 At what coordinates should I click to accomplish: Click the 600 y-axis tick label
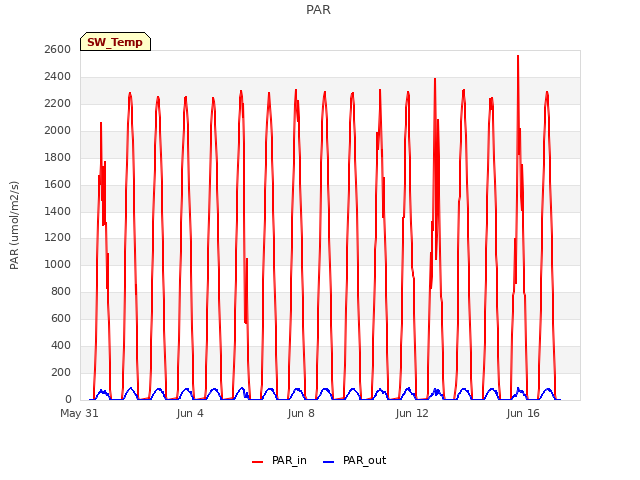pyautogui.click(x=61, y=318)
